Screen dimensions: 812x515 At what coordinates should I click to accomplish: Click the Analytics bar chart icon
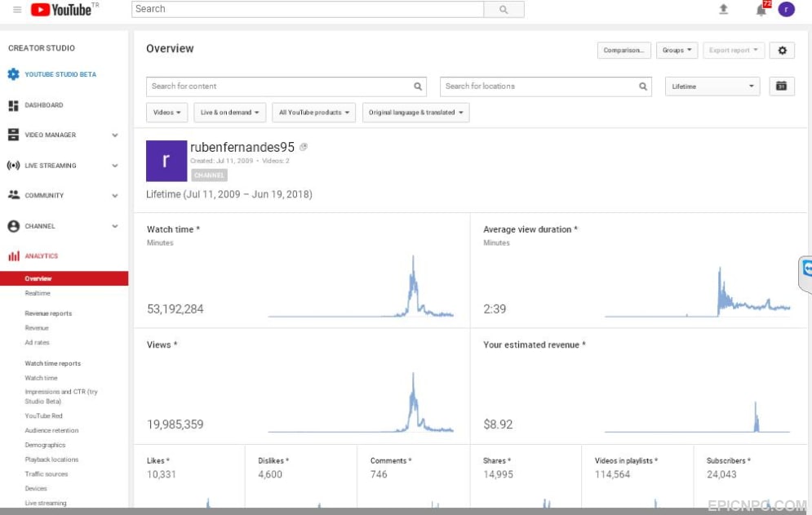point(13,256)
